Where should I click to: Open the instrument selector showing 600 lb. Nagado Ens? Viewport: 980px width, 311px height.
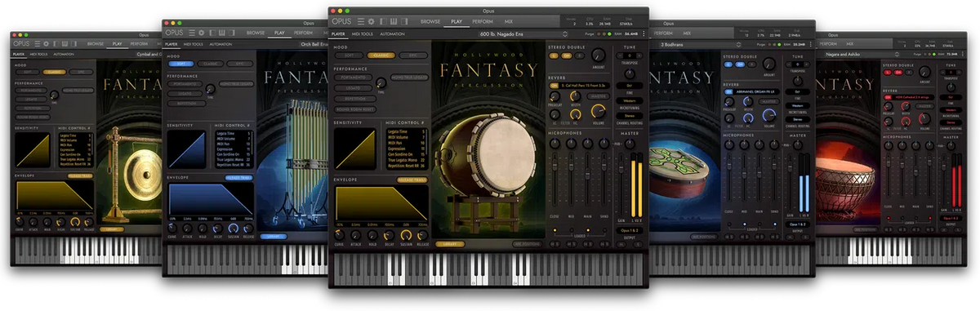coord(523,33)
